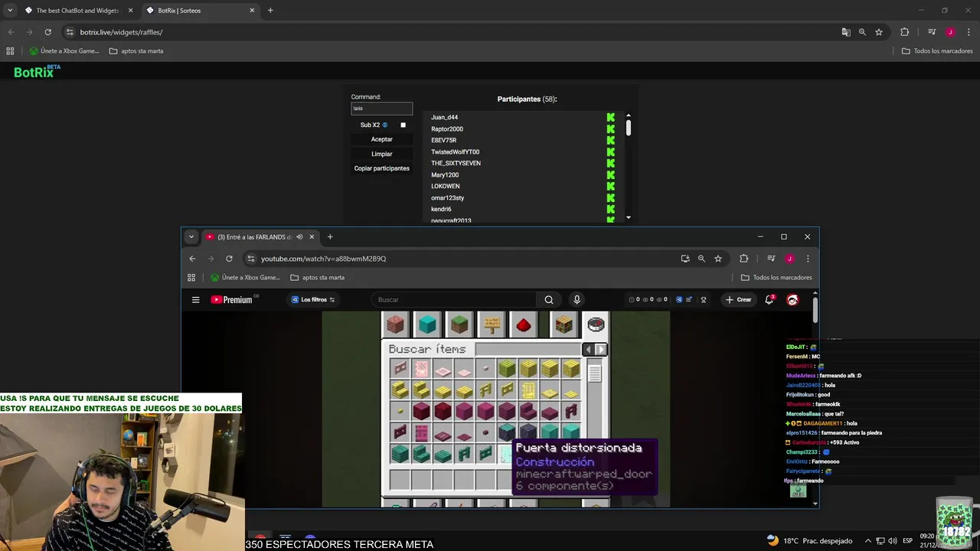Show hidden system tray icons
The width and height of the screenshot is (980, 551).
point(867,541)
